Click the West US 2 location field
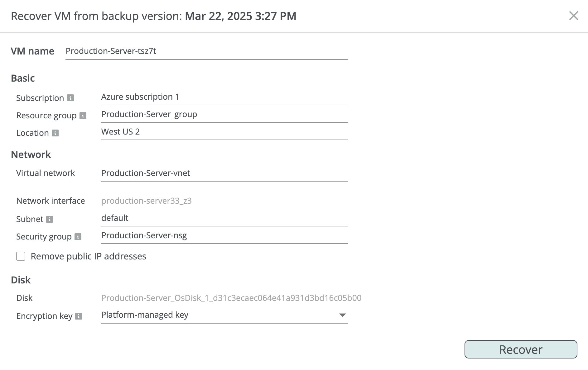Image resolution: width=588 pixels, height=370 pixels. click(x=224, y=132)
